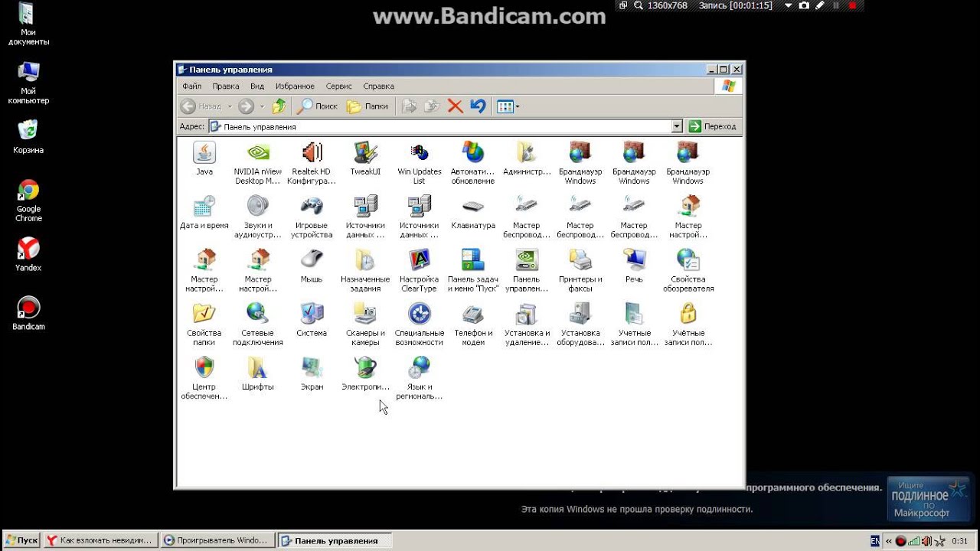Open the Сервис menu

click(x=338, y=86)
